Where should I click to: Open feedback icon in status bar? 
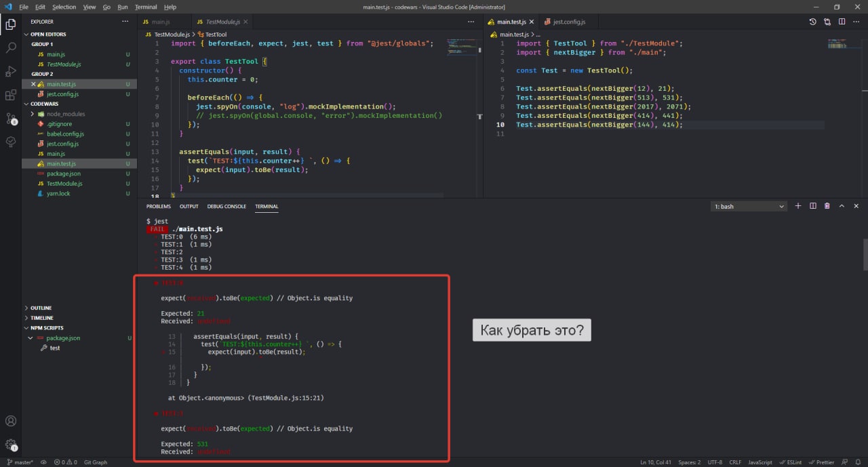coord(845,462)
